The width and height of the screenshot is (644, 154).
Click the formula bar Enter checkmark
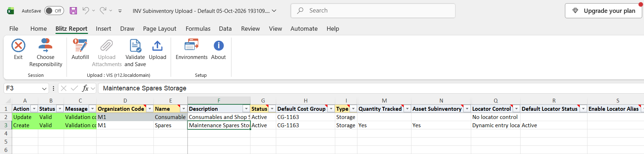click(74, 88)
